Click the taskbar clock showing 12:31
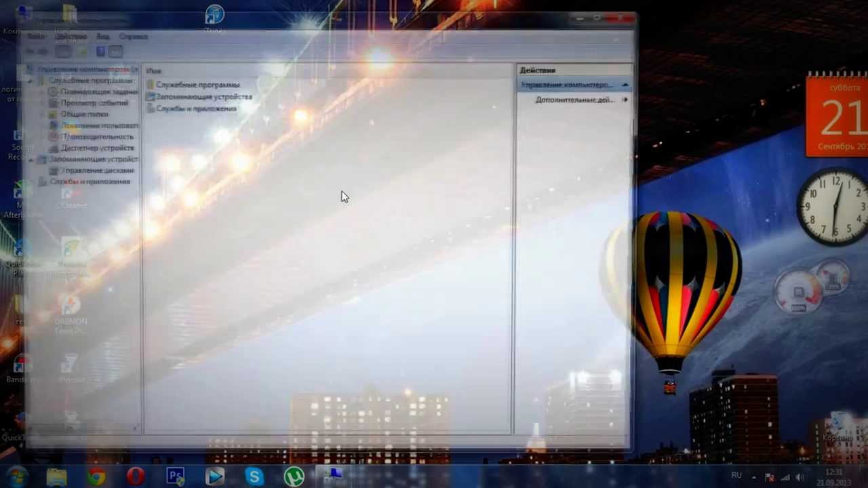 [x=834, y=476]
